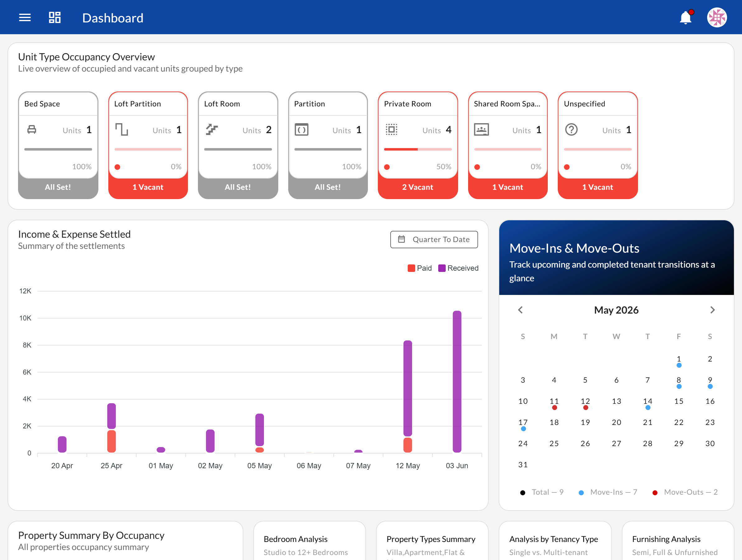
Task: Click the Private Room icon
Action: 392,129
